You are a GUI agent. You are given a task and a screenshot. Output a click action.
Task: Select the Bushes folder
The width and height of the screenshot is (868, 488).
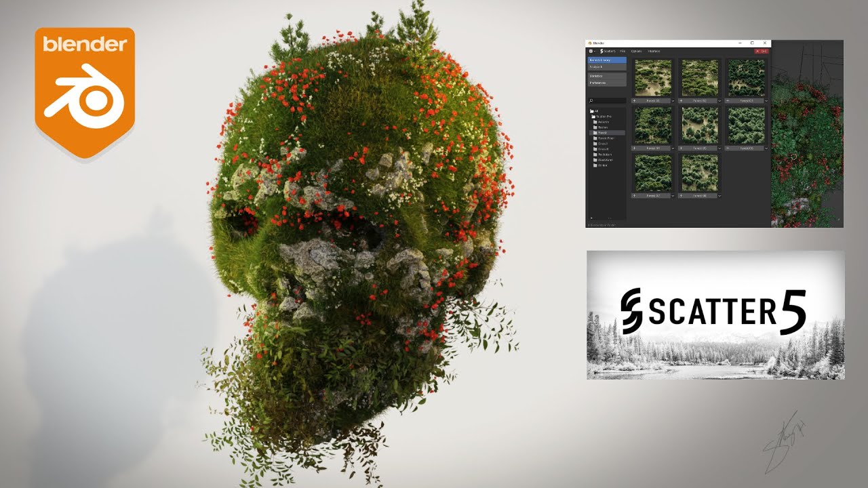600,127
